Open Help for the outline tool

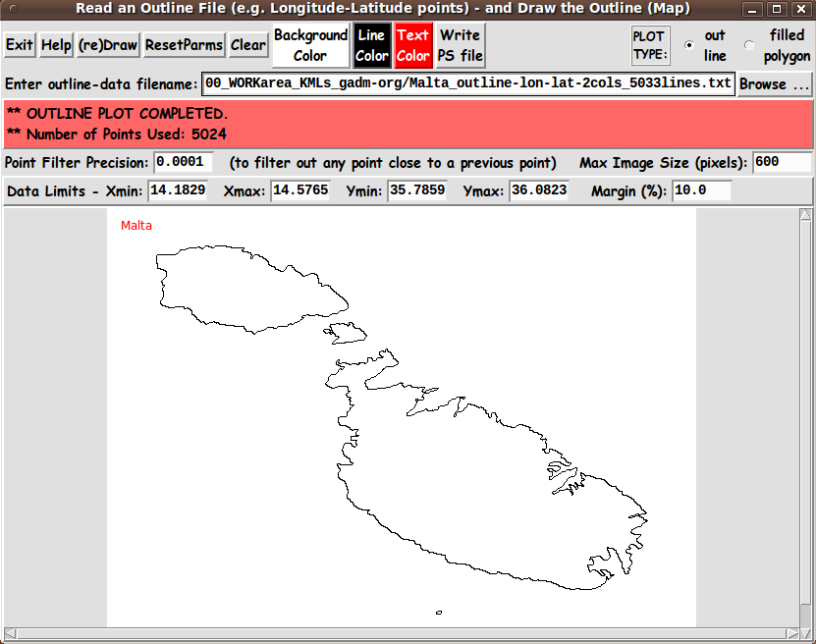(x=56, y=45)
